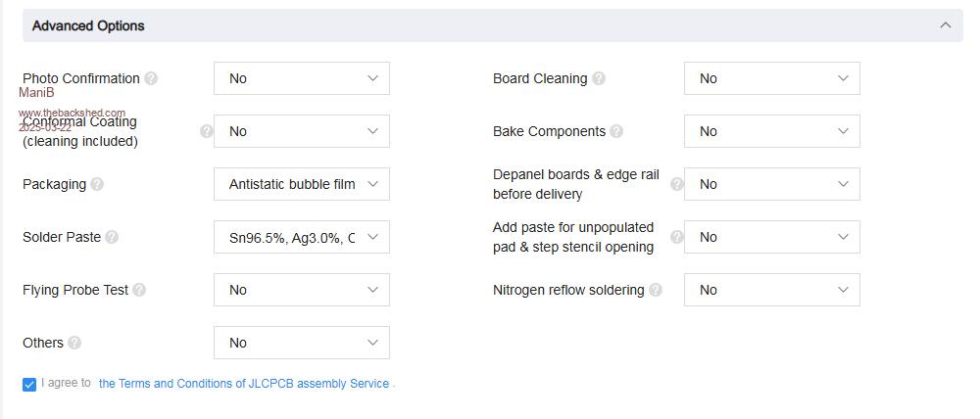
Task: Open JLCPCB assembly Terms and Conditions link
Action: click(244, 384)
